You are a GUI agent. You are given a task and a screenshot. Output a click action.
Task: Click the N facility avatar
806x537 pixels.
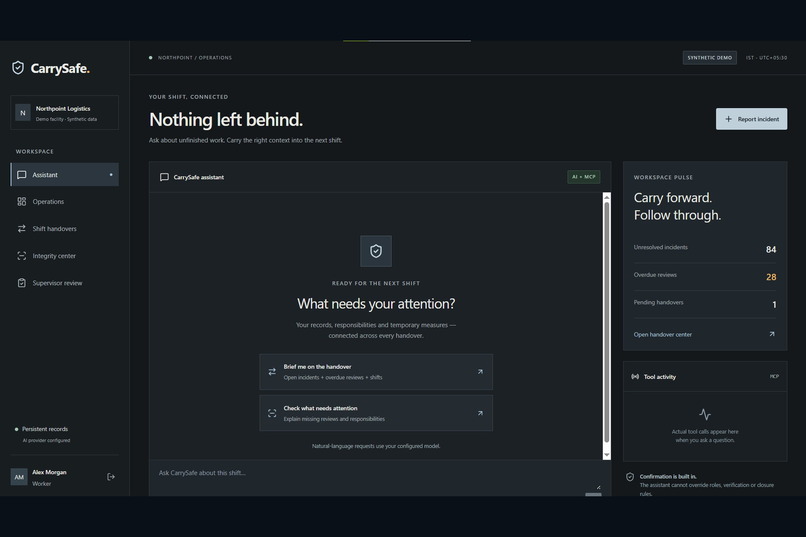pyautogui.click(x=23, y=113)
